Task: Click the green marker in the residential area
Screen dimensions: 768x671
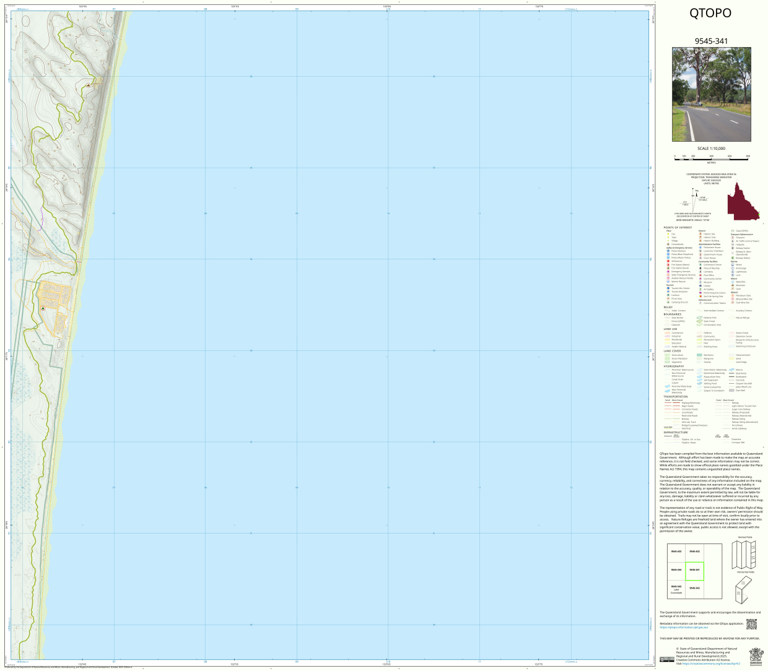Action: point(43,308)
